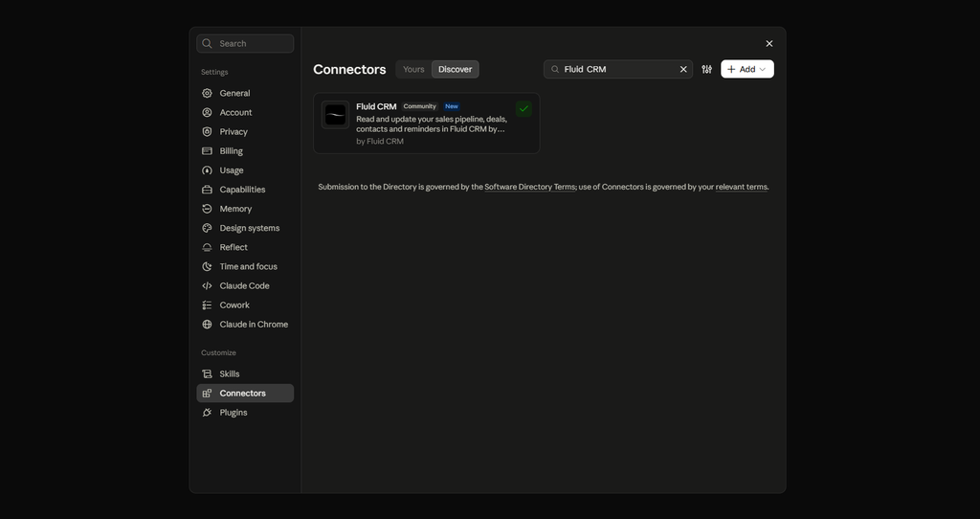Switch to the Yours tab
Viewport: 980px width, 519px height.
coord(413,69)
